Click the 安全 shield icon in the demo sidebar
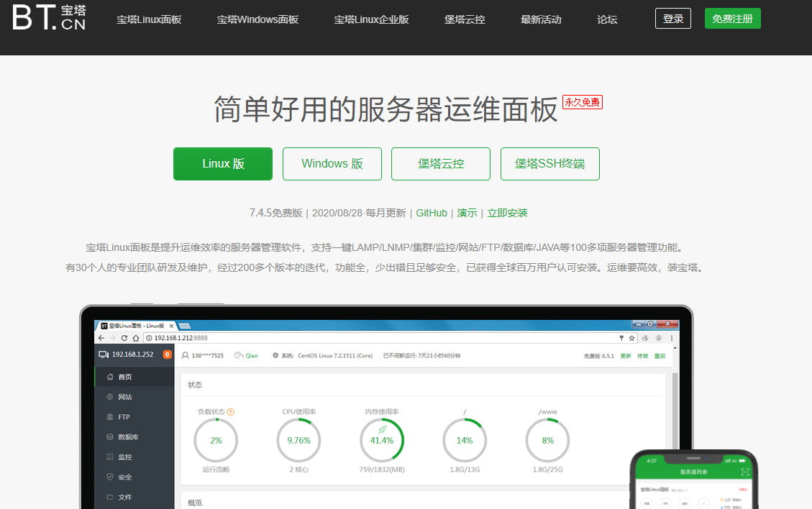The image size is (812, 509). coord(110,477)
